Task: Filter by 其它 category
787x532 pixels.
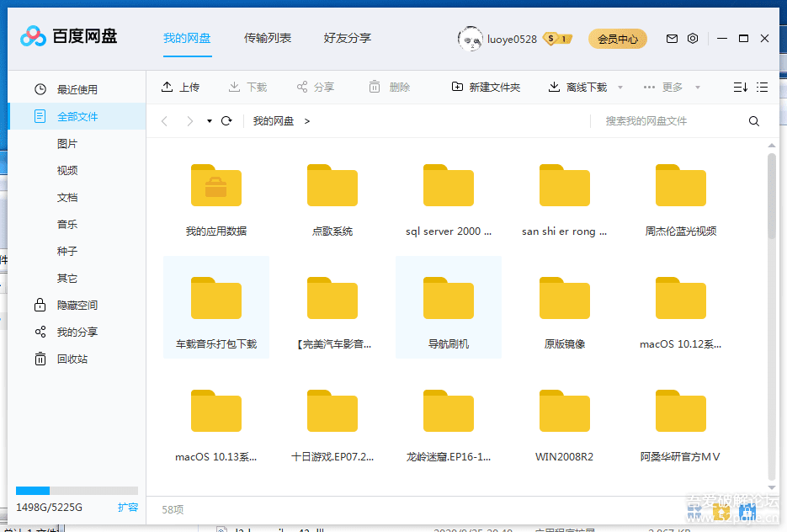Action: tap(67, 278)
